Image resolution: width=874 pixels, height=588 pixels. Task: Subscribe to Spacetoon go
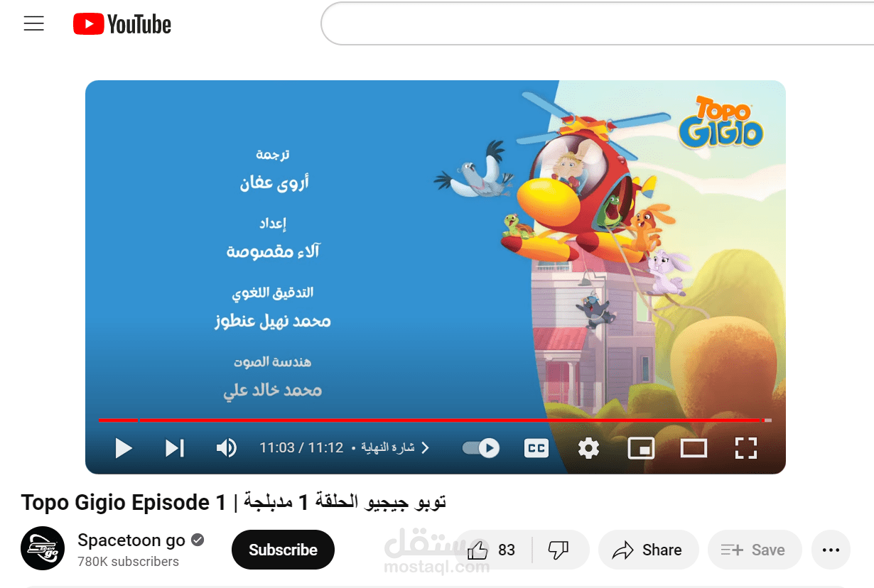283,550
